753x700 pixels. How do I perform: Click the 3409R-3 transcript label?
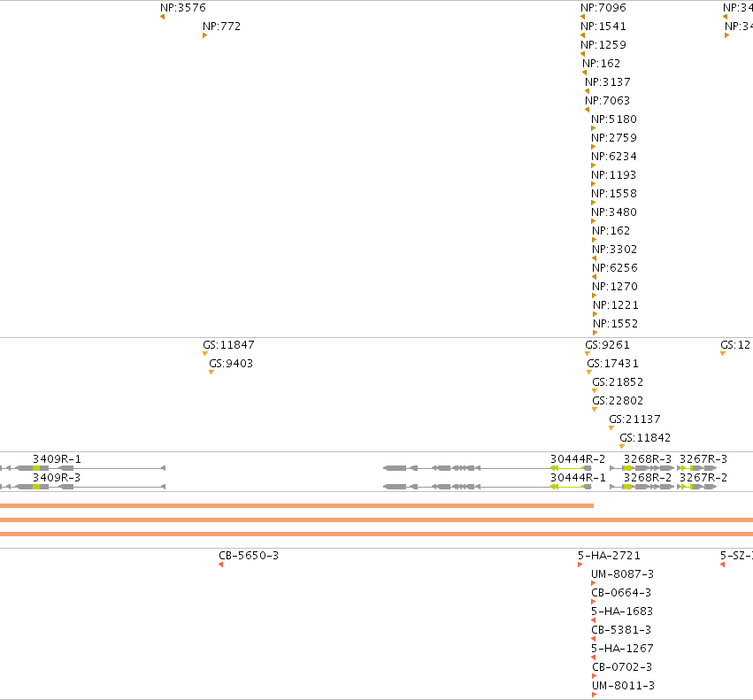[57, 478]
